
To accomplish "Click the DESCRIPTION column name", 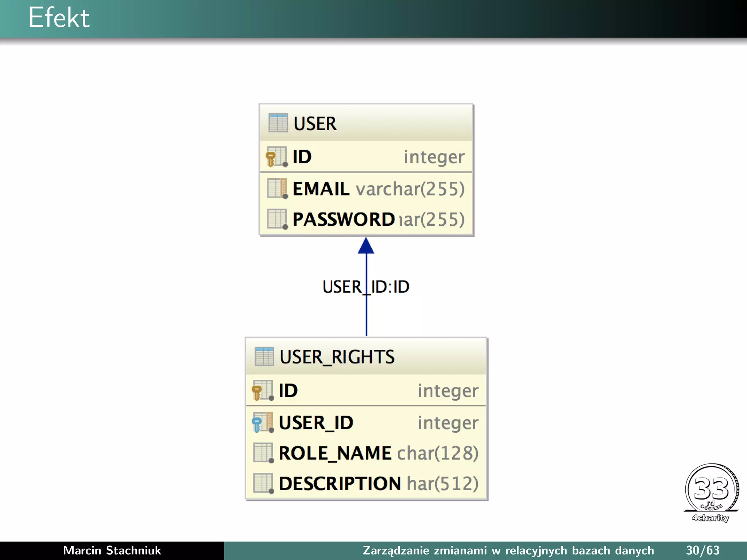I will pos(340,484).
